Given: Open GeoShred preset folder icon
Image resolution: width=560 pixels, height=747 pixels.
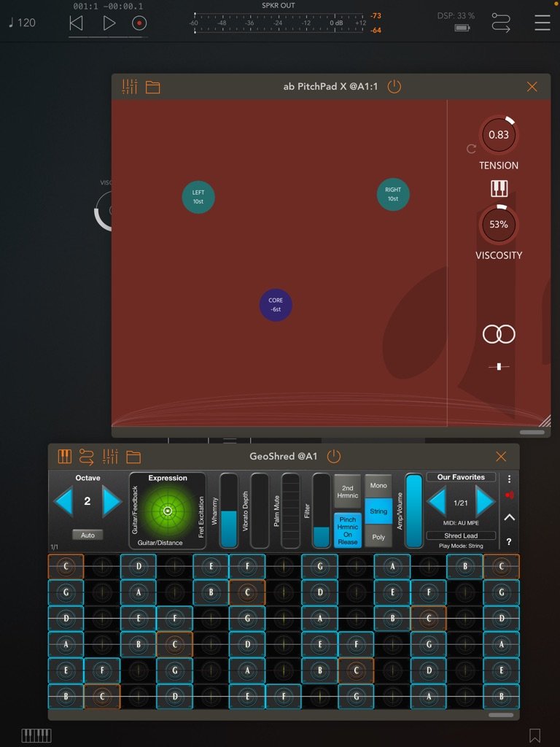Looking at the screenshot, I should point(133,457).
